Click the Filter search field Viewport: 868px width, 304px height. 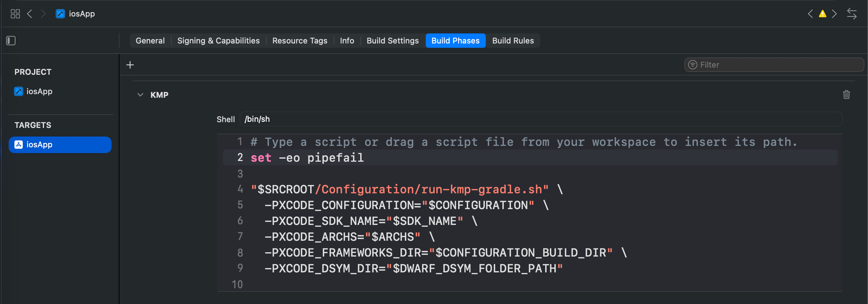[774, 65]
